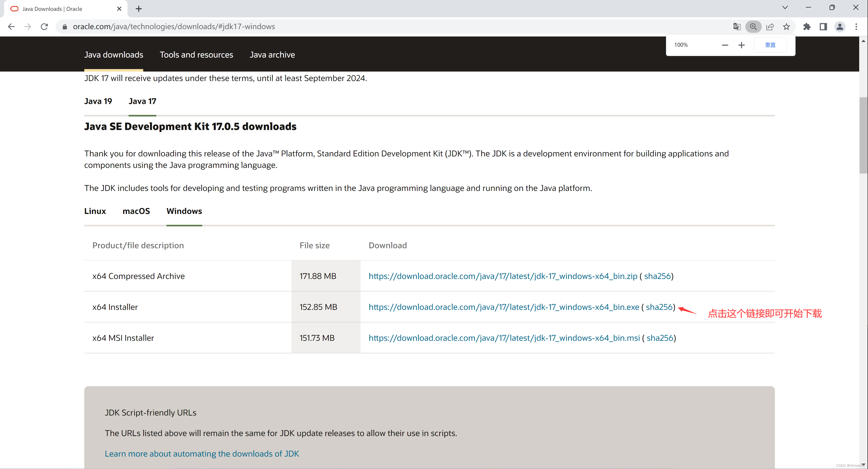
Task: Switch to the Java 19 tab
Action: point(98,101)
